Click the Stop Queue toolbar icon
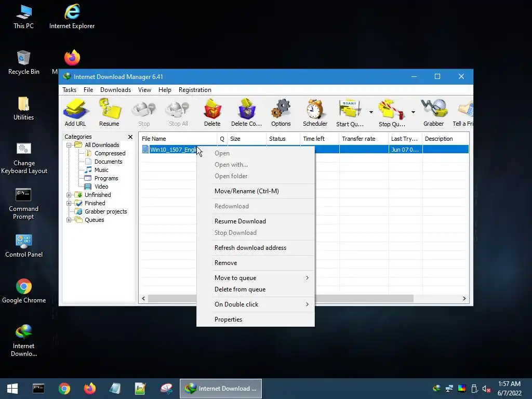This screenshot has width=532, height=399. 392,112
